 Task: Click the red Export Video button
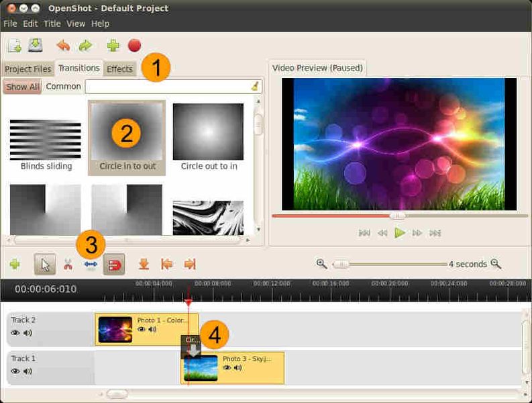pos(134,45)
